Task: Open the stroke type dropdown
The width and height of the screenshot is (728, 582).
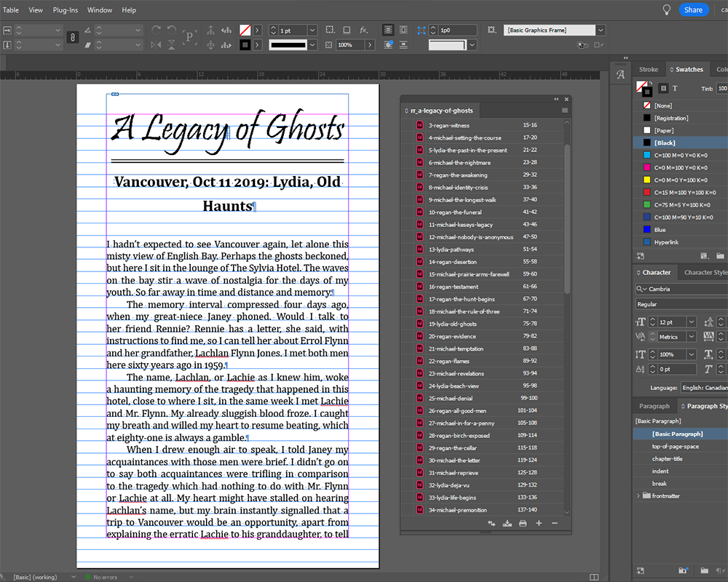Action: pyautogui.click(x=312, y=45)
